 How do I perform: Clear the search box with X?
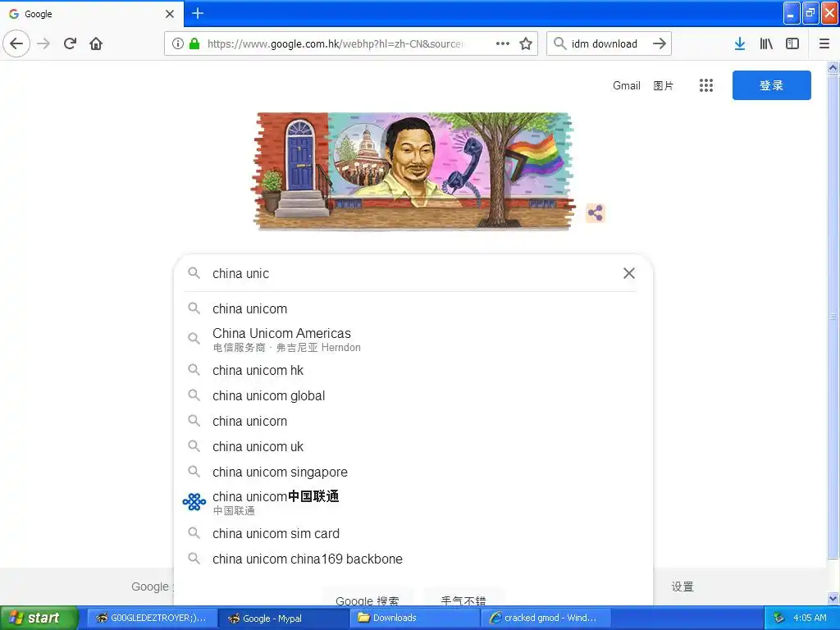tap(629, 273)
